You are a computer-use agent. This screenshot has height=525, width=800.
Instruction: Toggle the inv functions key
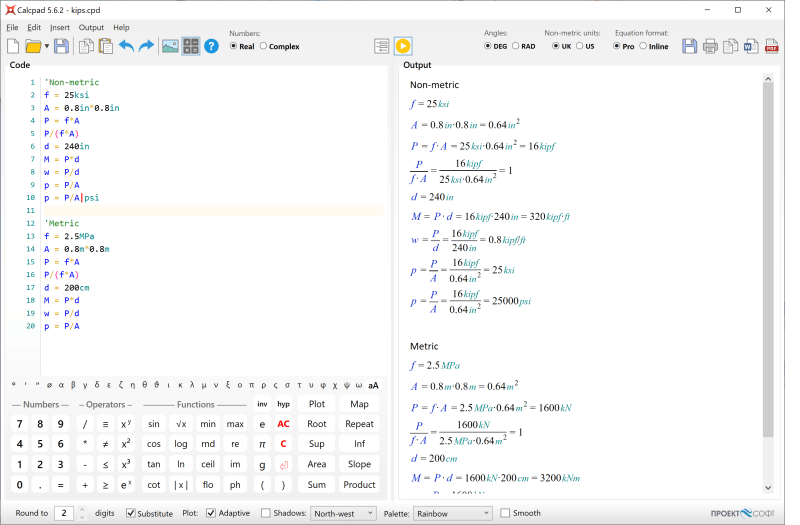pos(262,404)
